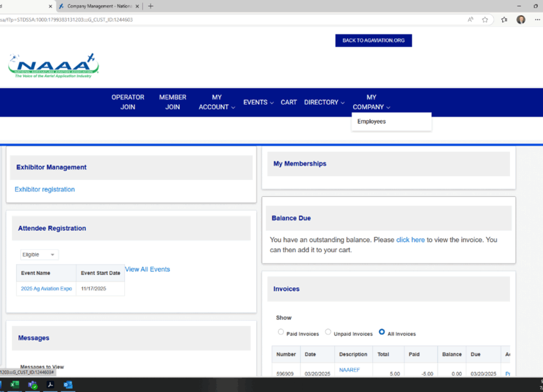Click the browser favorites star icon
The width and height of the screenshot is (543, 392).
[x=485, y=20]
